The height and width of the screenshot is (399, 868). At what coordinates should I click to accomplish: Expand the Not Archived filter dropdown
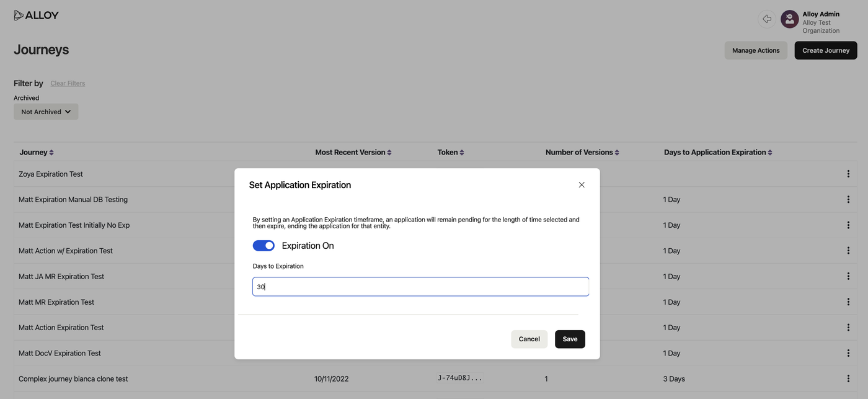pos(46,112)
